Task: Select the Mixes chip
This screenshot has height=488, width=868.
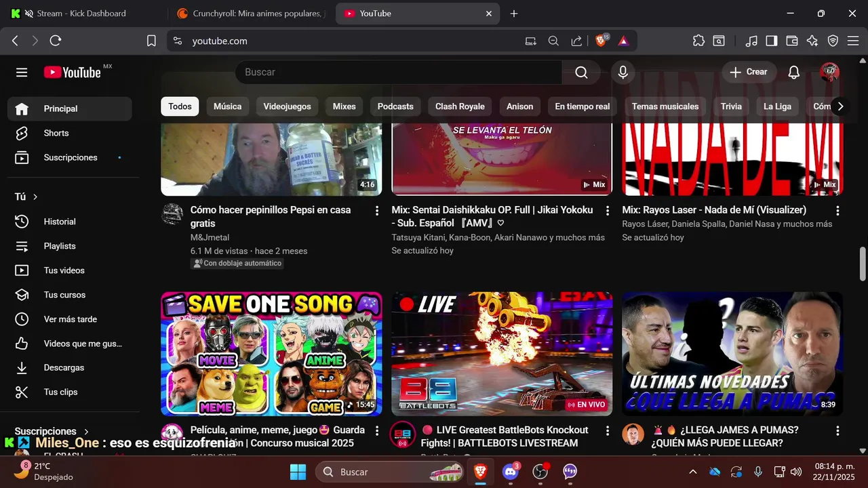Action: [344, 106]
